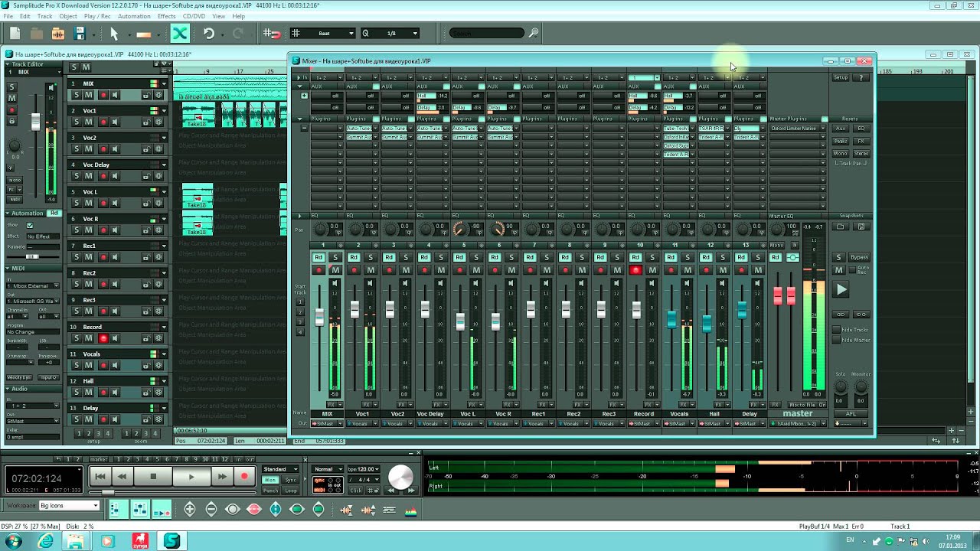The height and width of the screenshot is (551, 980).
Task: Click the zoom-in plus icon in bottom toolbar
Action: pyautogui.click(x=190, y=510)
